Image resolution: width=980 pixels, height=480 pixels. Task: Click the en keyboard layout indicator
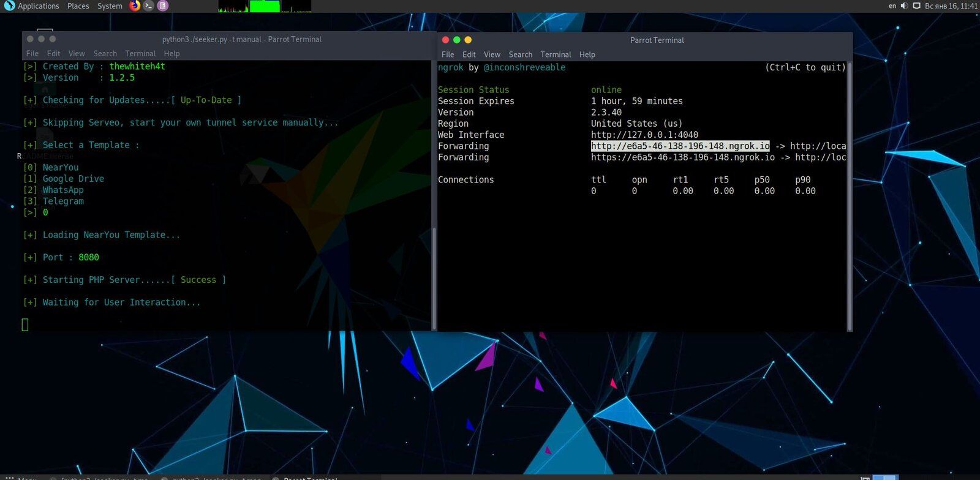(892, 6)
